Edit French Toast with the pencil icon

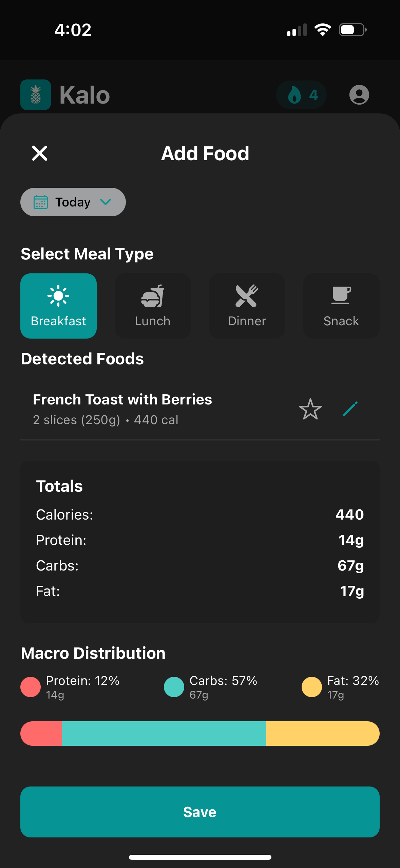point(350,409)
